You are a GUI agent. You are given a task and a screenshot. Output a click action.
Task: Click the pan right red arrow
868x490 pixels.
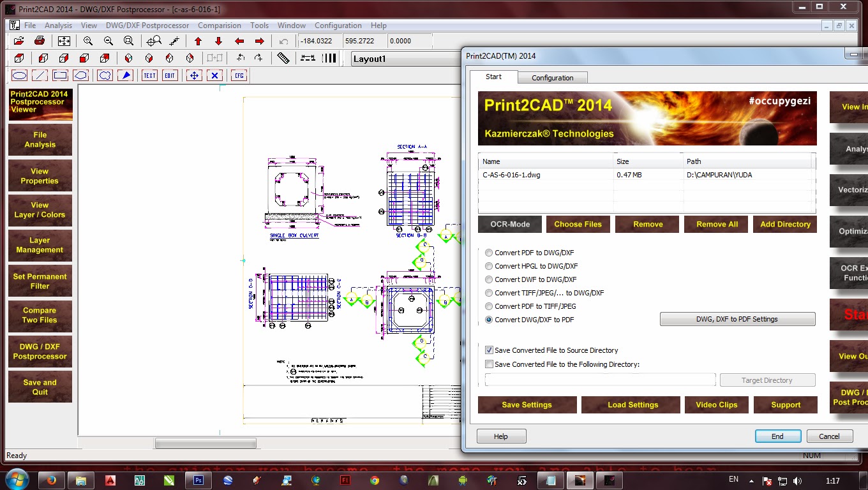[x=259, y=41]
